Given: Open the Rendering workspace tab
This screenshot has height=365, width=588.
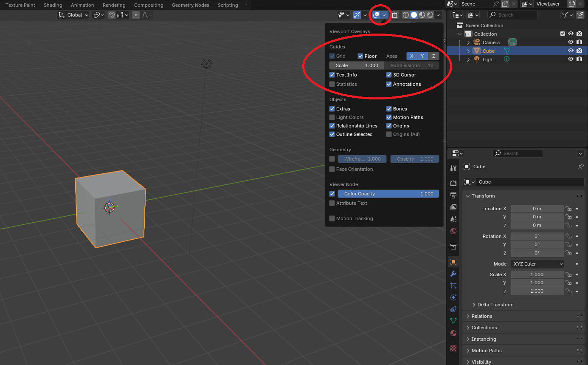Looking at the screenshot, I should click(114, 5).
